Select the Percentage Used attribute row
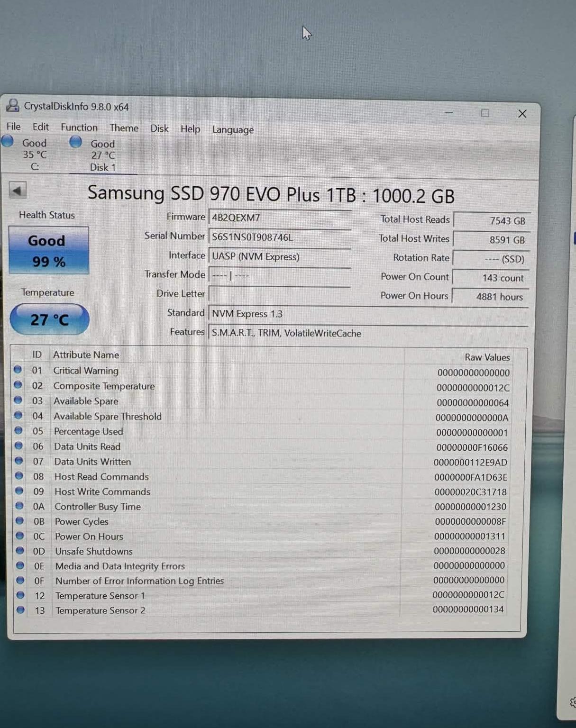This screenshot has width=576, height=728. pyautogui.click(x=262, y=432)
